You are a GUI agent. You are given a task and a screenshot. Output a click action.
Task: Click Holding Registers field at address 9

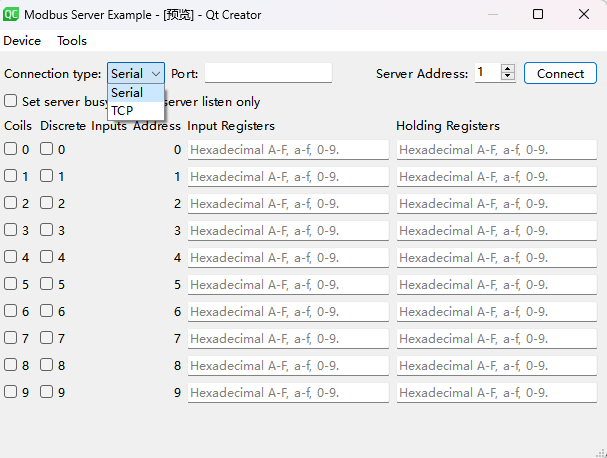(497, 393)
